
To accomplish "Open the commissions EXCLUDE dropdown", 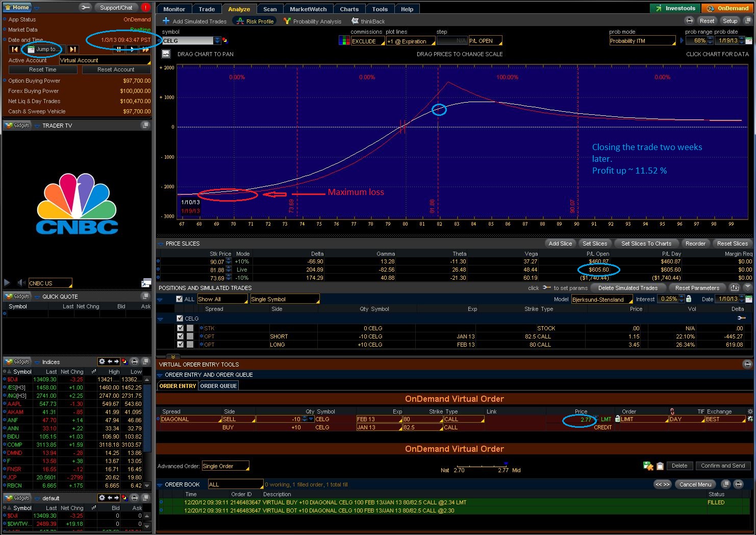I will click(x=368, y=41).
